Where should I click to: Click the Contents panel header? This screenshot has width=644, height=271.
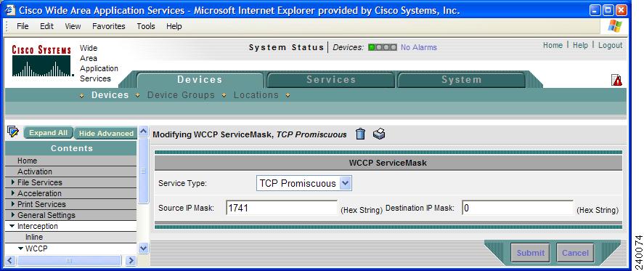[70, 148]
